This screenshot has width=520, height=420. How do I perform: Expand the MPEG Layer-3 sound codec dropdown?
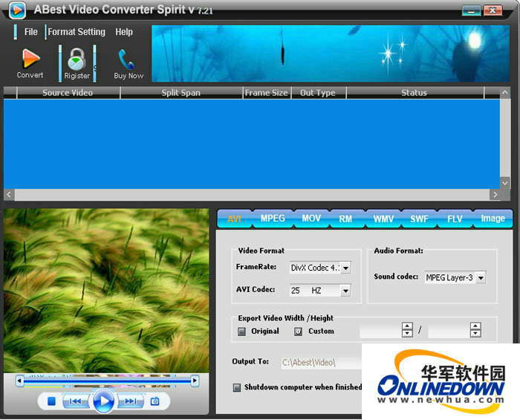click(481, 278)
